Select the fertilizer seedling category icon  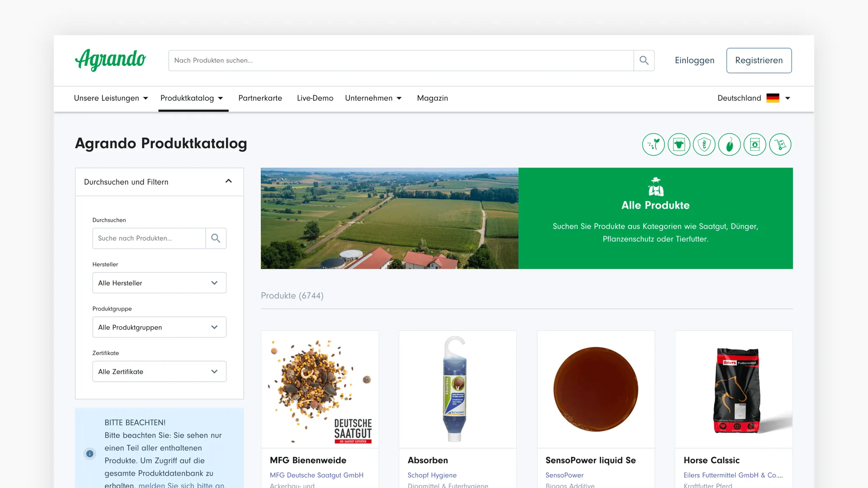653,144
